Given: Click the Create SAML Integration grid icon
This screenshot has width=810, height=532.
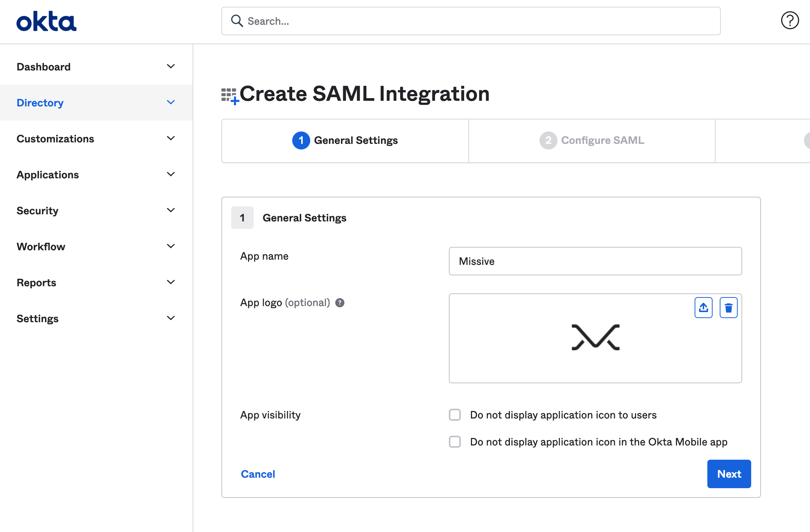Looking at the screenshot, I should [x=230, y=96].
